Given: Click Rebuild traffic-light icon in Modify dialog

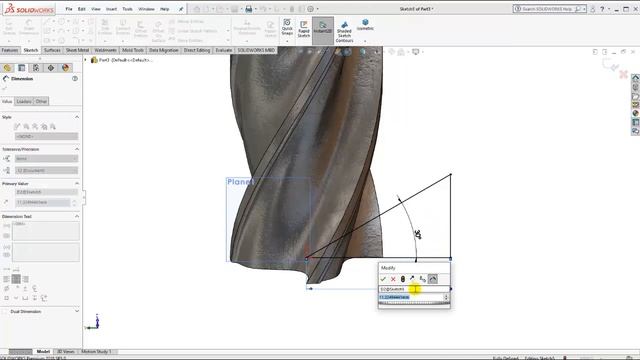Looking at the screenshot, I should click(x=403, y=279).
